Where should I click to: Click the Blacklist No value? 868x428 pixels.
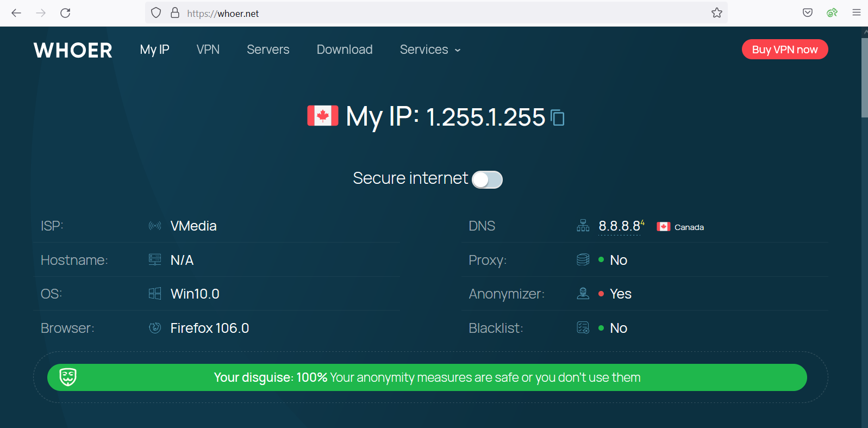(x=619, y=328)
